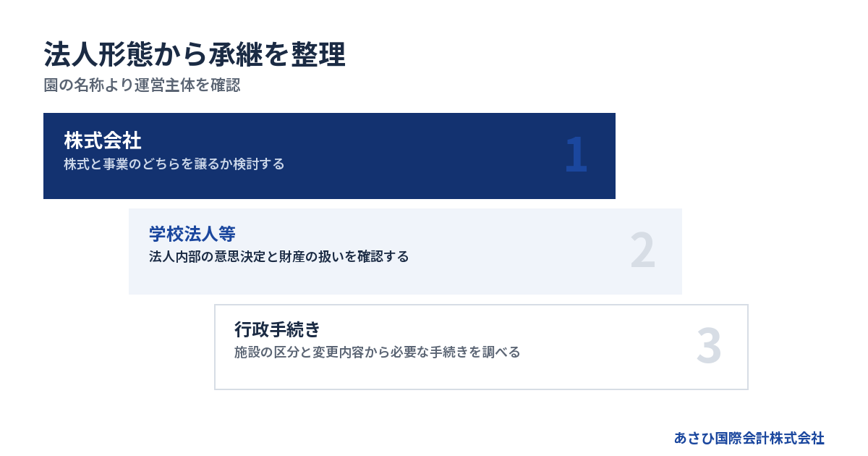Open the 株式会社 step card

coord(329,156)
